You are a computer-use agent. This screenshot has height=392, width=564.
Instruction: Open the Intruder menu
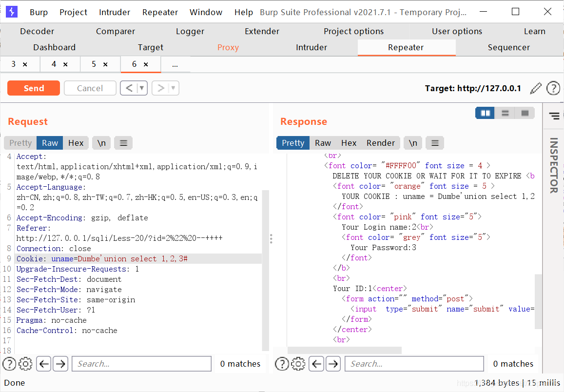pos(115,12)
